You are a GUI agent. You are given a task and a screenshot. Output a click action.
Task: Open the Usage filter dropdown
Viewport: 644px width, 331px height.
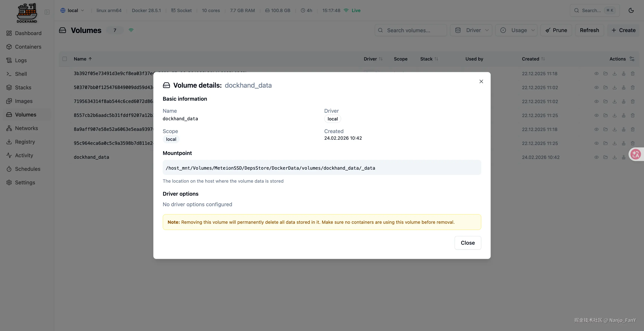pyautogui.click(x=516, y=30)
